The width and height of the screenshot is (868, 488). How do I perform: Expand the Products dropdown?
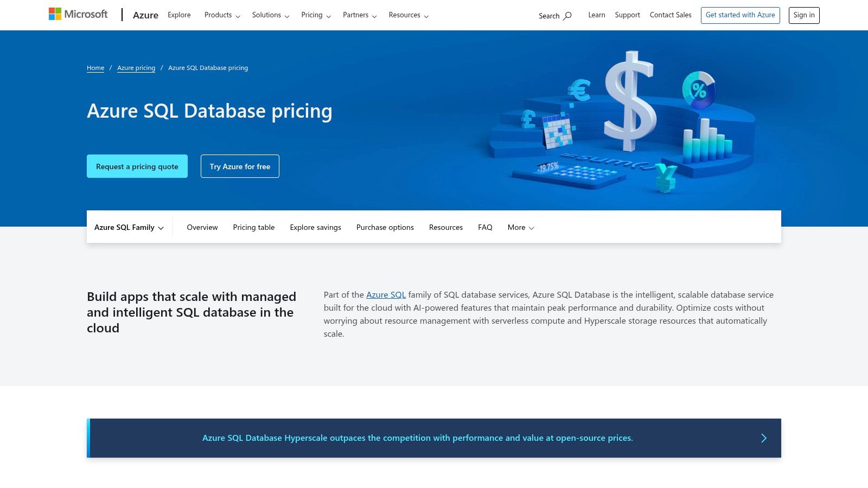point(222,15)
